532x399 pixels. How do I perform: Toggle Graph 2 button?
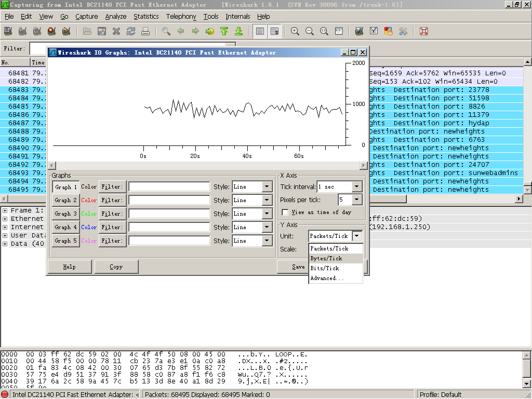pyautogui.click(x=66, y=200)
